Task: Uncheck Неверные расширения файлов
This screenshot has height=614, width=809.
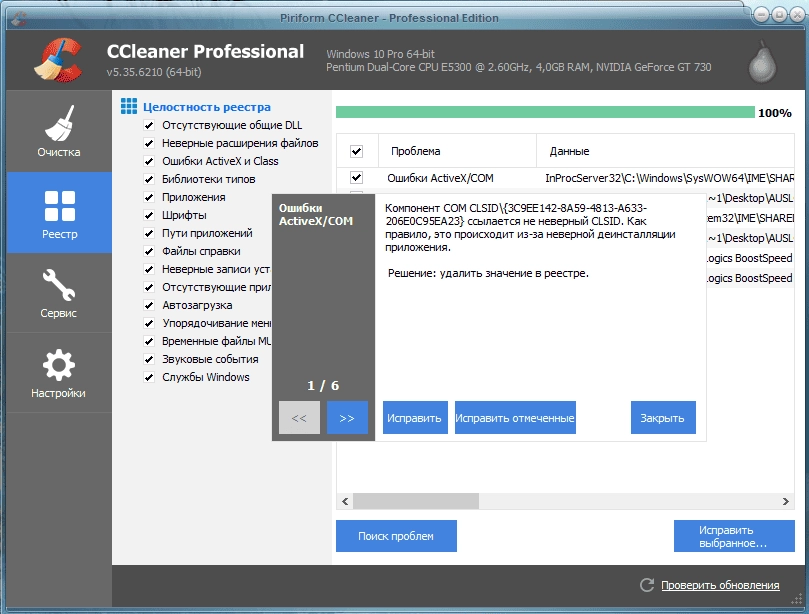Action: click(149, 143)
